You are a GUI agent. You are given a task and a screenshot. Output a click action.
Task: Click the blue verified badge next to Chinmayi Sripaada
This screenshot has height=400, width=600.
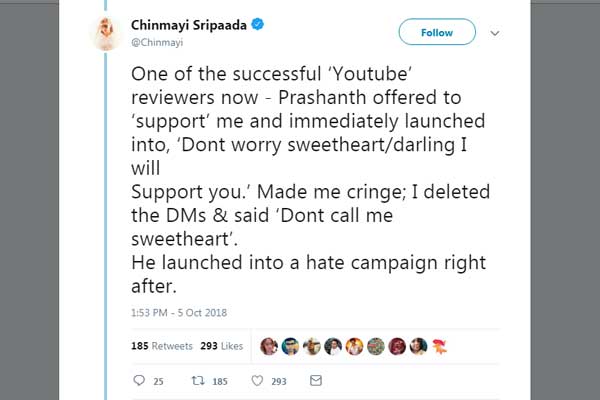coord(258,24)
